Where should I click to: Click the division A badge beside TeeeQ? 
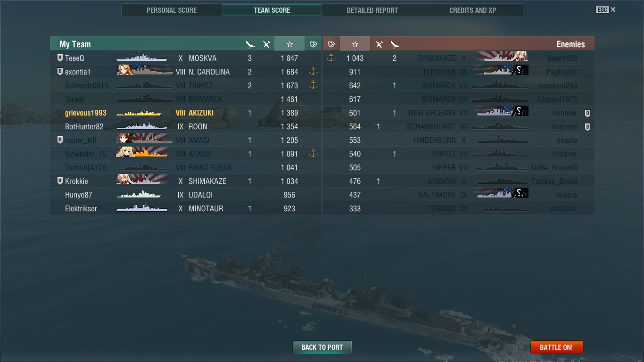(x=60, y=58)
